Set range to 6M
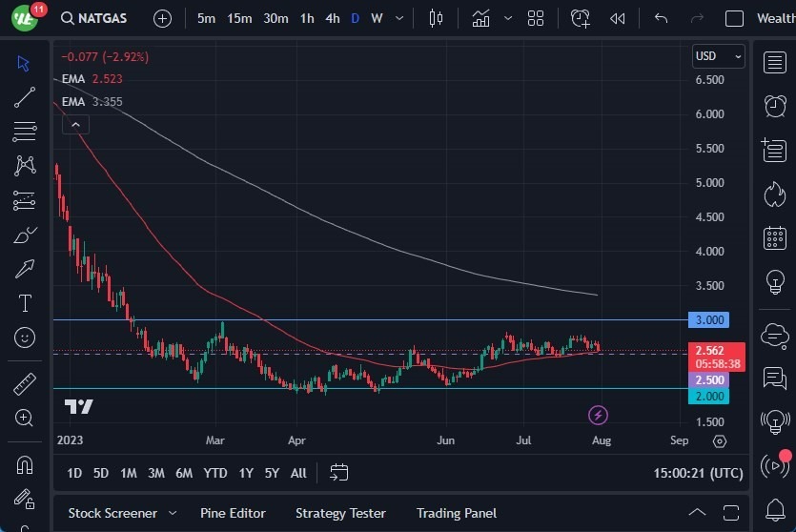796x532 pixels. [x=184, y=473]
